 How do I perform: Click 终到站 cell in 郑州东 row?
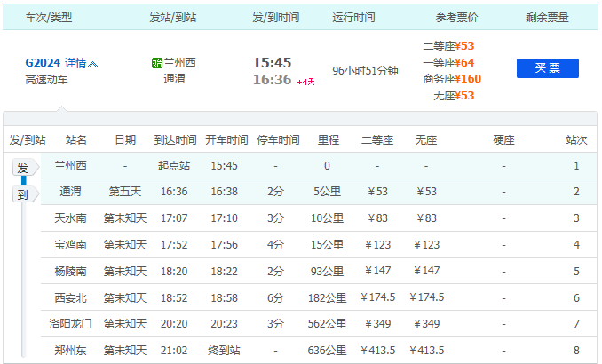[225, 350]
